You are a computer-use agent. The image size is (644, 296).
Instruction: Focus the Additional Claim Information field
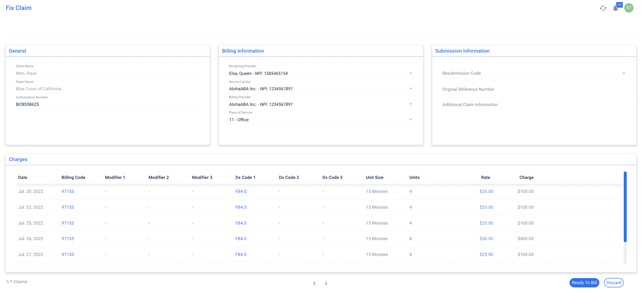pos(533,105)
